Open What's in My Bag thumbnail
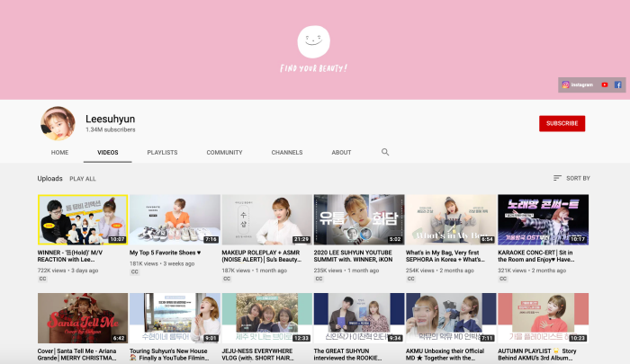Screen dimensions: 630x364 click(x=451, y=219)
